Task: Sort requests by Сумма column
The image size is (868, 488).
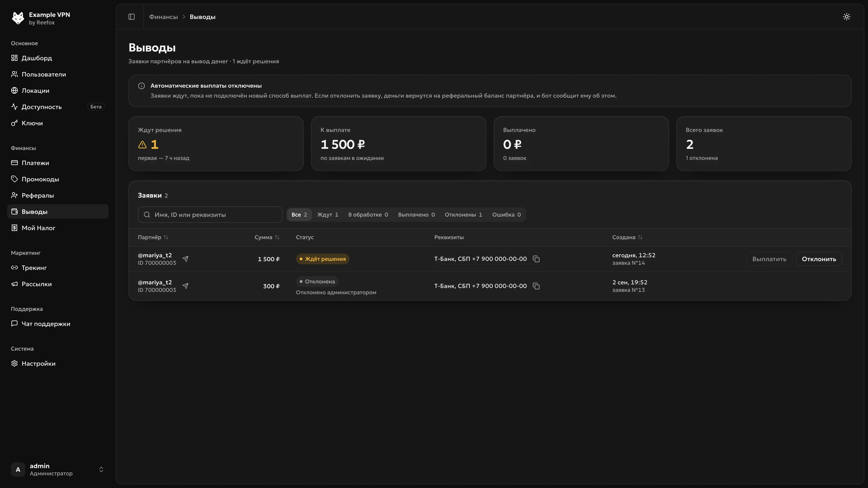Action: (267, 237)
